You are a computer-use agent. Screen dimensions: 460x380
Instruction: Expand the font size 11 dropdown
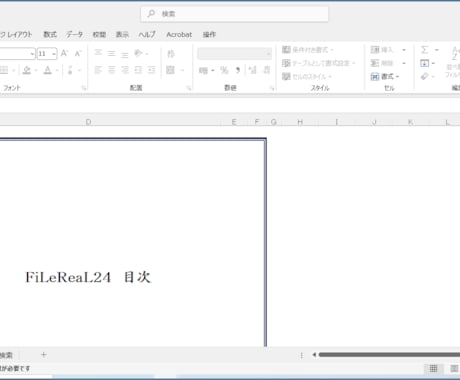[x=54, y=54]
